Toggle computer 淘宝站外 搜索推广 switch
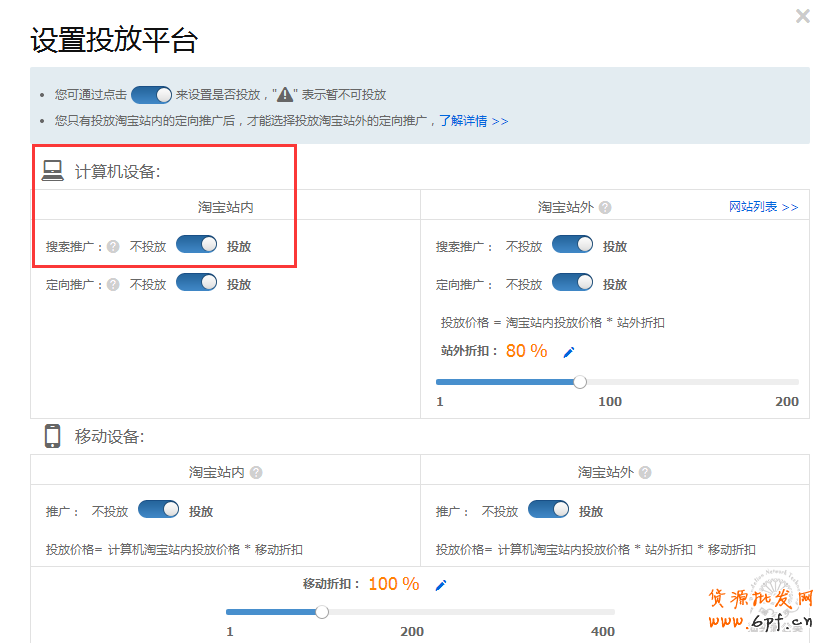Image resolution: width=823 pixels, height=643 pixels. click(x=572, y=245)
